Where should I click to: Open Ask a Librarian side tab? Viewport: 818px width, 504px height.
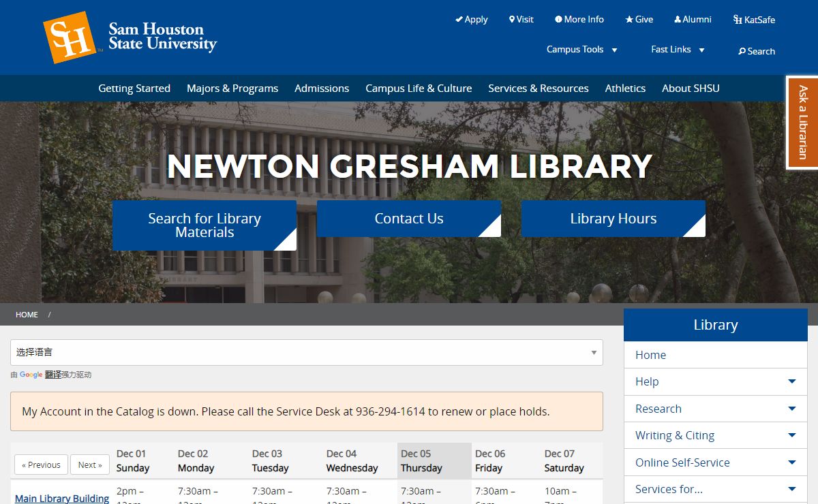tap(802, 122)
